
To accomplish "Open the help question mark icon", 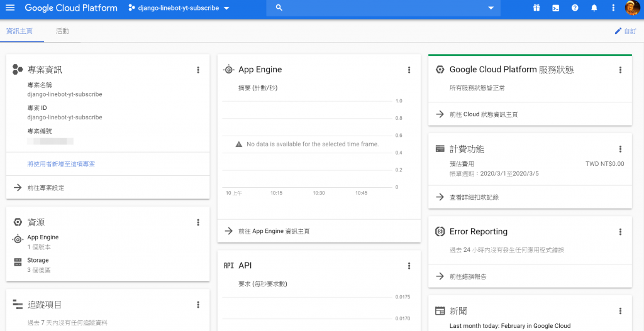I will [x=575, y=8].
